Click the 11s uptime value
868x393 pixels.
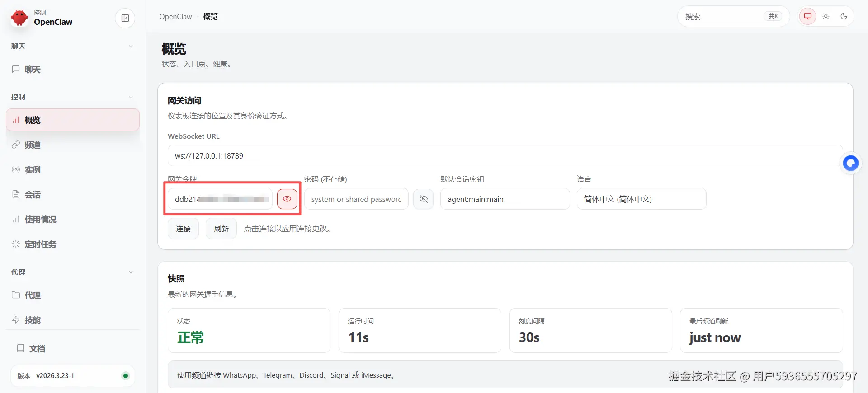pyautogui.click(x=359, y=337)
